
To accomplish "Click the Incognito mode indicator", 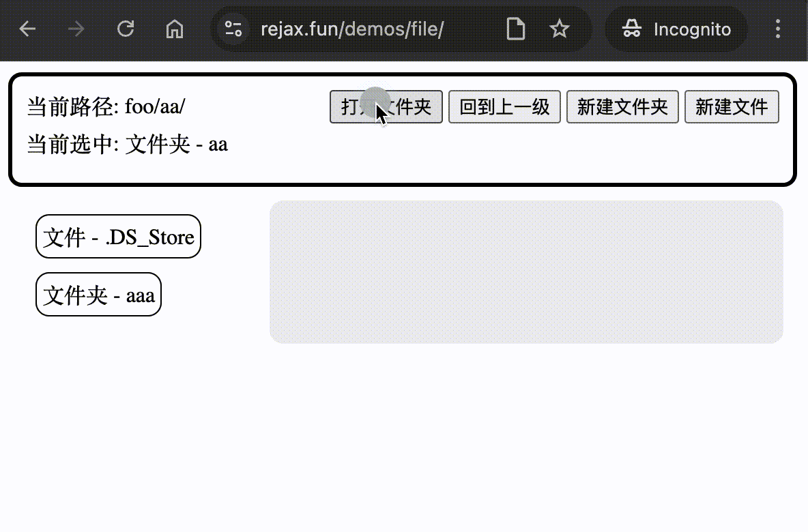I will pos(676,29).
